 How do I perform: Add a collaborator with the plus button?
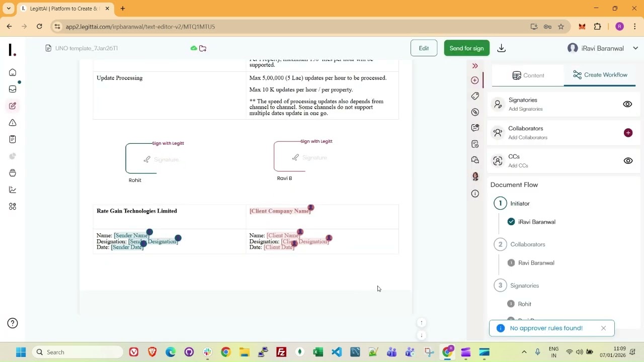(x=628, y=133)
